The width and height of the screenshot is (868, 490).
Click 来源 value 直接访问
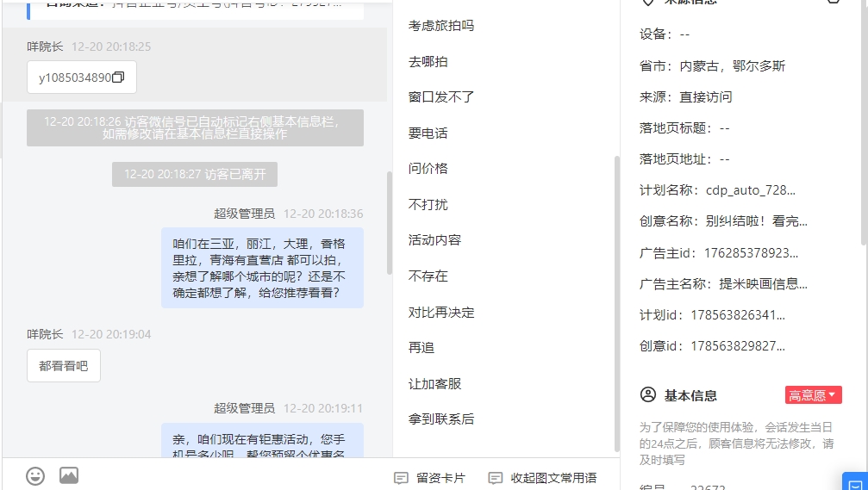706,96
